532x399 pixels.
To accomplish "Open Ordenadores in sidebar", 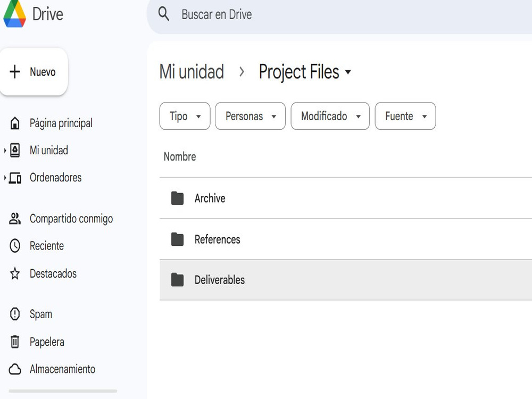I will pos(56,178).
